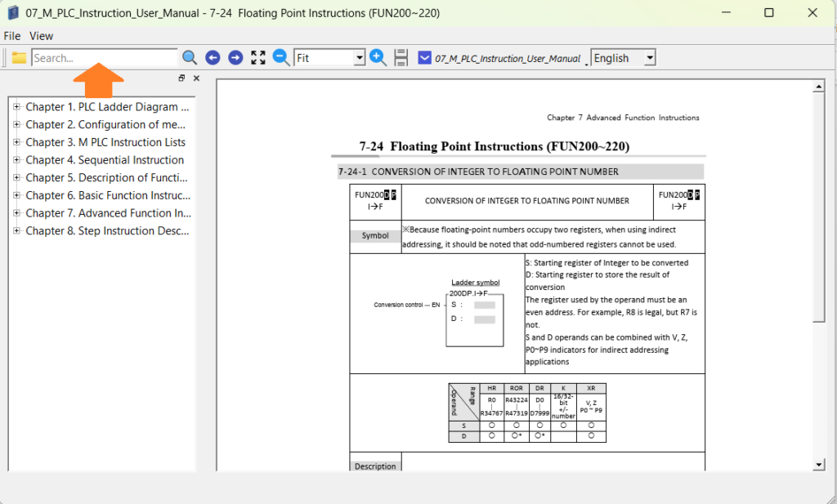Open the Fit zoom dropdown
837x504 pixels.
360,58
